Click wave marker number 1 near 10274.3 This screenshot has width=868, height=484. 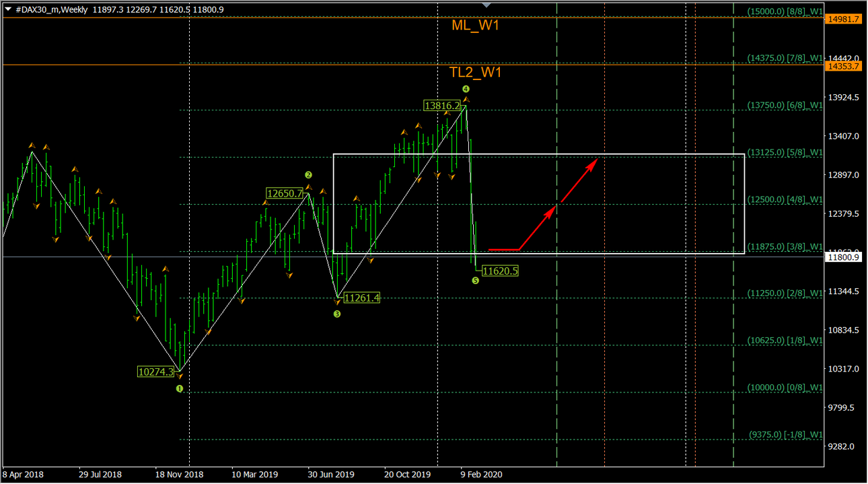coord(180,388)
